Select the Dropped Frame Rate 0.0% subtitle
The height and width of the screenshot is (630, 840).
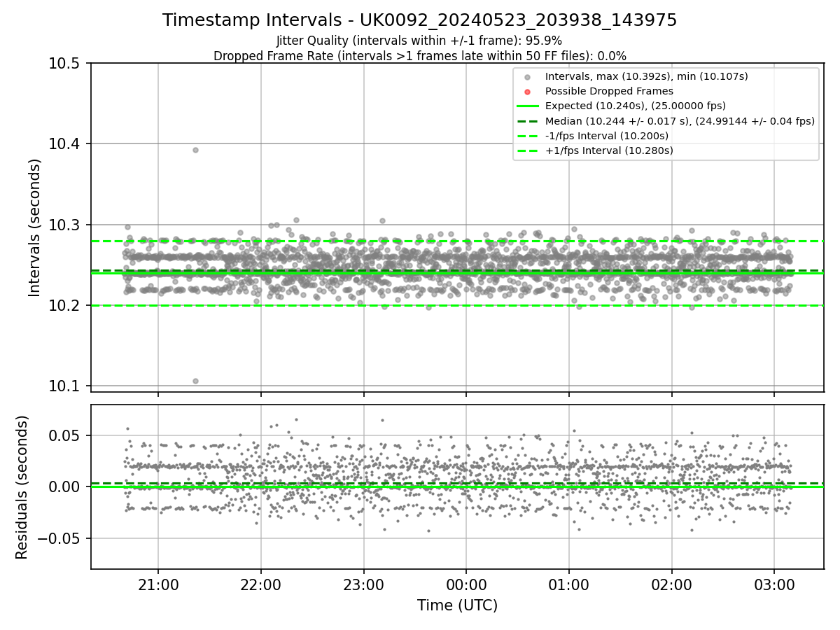[x=420, y=56]
